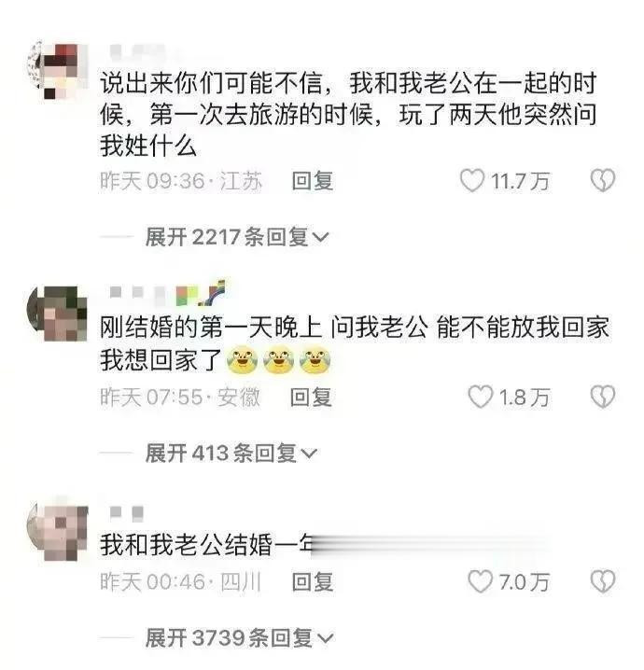Viewport: 644px width, 670px height.
Task: Expand 3739 replies
Action: coord(239,638)
